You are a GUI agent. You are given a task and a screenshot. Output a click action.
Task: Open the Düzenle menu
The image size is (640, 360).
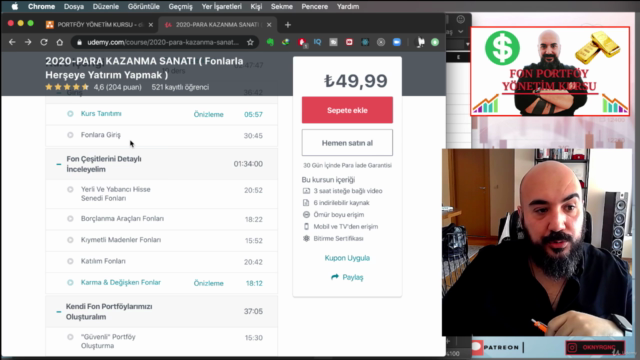tap(106, 7)
